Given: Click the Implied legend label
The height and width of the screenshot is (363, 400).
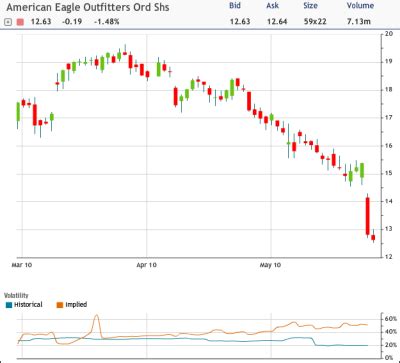Looking at the screenshot, I should tap(76, 305).
